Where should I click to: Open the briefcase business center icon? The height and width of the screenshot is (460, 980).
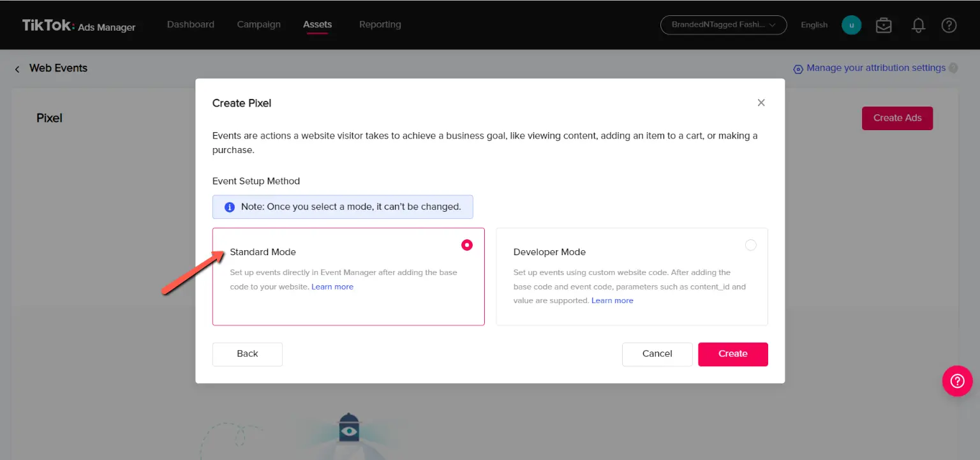click(x=884, y=25)
